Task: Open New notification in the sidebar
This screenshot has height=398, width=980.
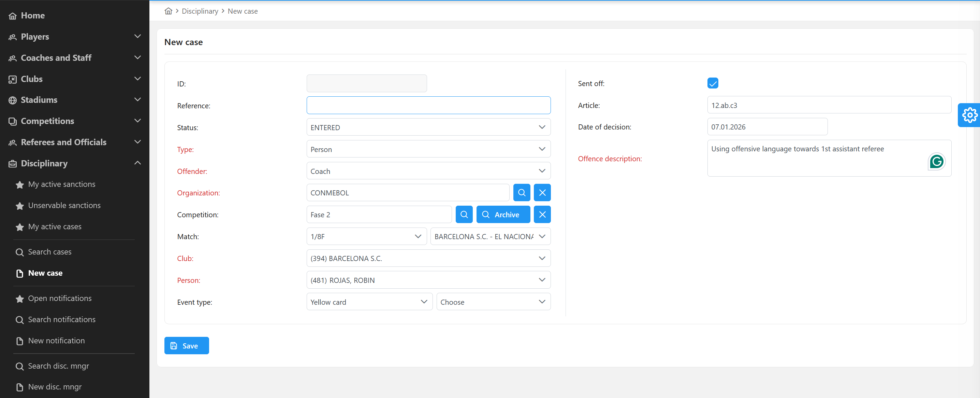Action: [56, 341]
